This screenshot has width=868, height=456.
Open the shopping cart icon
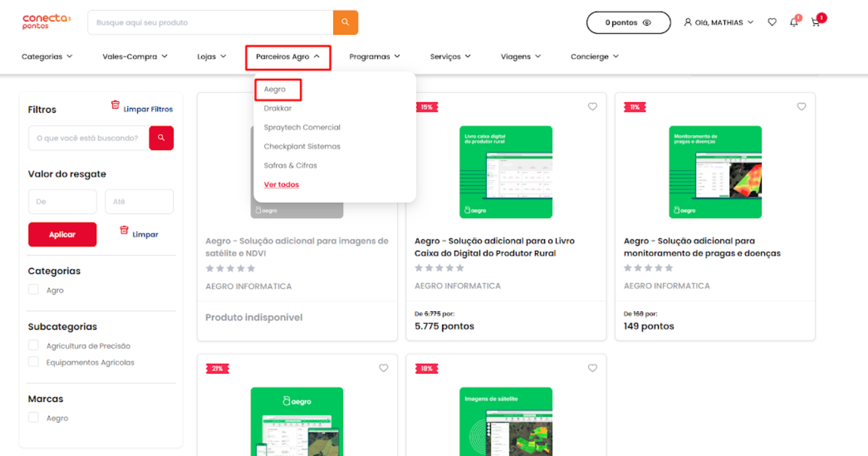(816, 22)
